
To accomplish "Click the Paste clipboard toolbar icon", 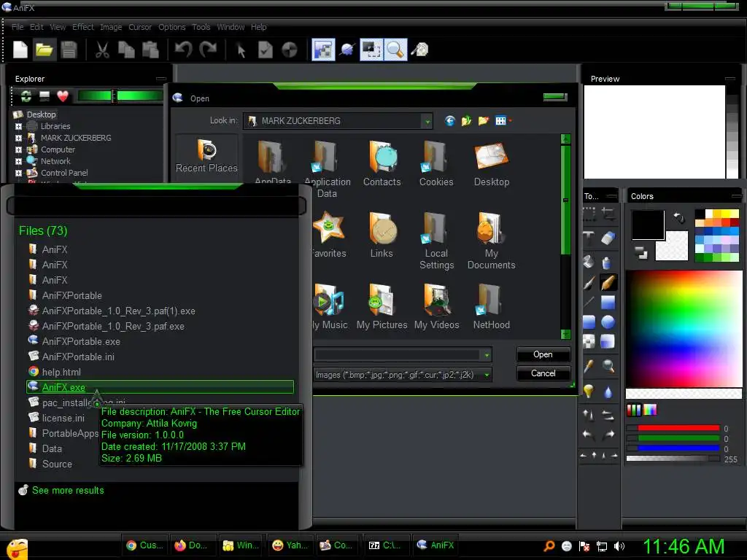I will (150, 50).
